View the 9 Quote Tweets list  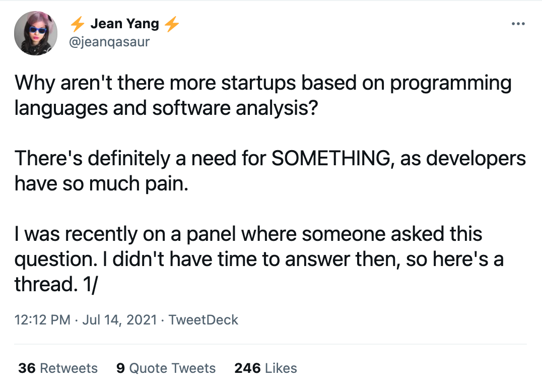[x=166, y=368]
